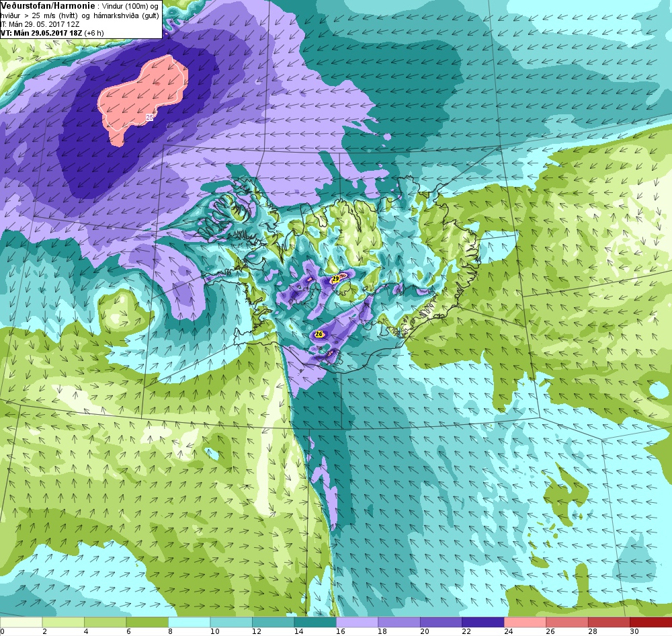The width and height of the screenshot is (672, 636).
Task: Click the white "25" gust contour label
Action: tap(149, 117)
